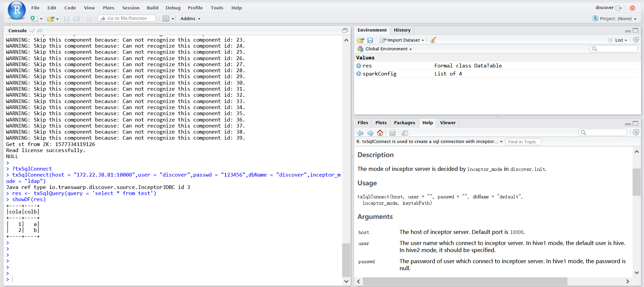Expand the sparkConfig list entry
This screenshot has height=287, width=644.
359,74
